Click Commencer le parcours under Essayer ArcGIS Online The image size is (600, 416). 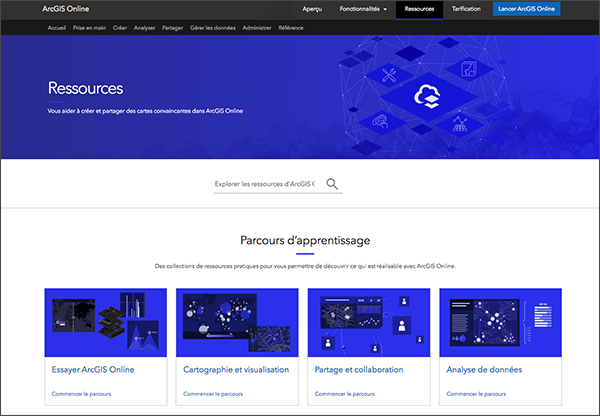82,394
